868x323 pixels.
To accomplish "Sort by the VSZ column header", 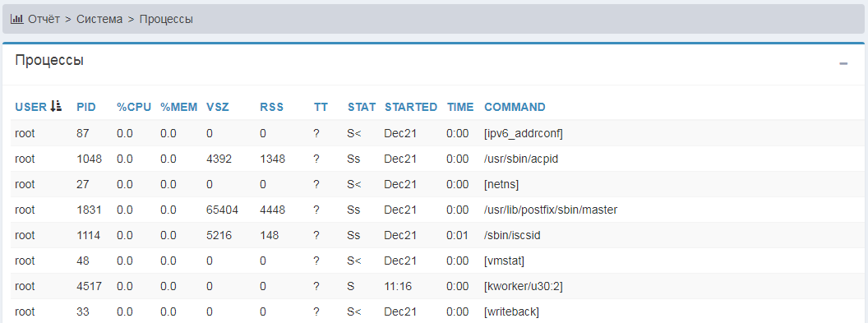I will point(218,107).
